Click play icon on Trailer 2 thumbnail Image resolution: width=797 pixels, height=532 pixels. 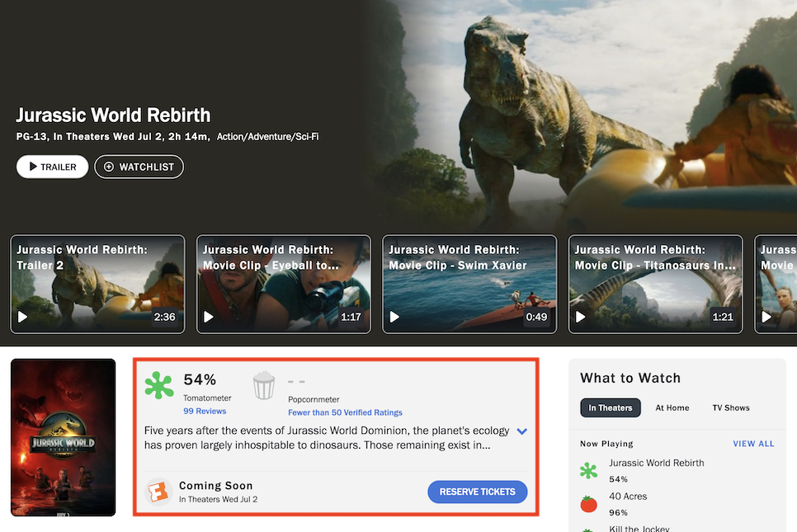(x=23, y=317)
